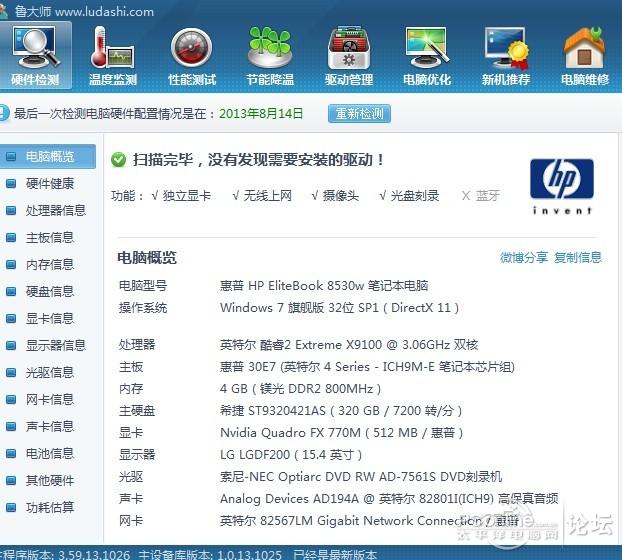This screenshot has height=560, width=622.
Task: Click the 希捷 ST9320421AS hard disk text
Action: tap(341, 411)
